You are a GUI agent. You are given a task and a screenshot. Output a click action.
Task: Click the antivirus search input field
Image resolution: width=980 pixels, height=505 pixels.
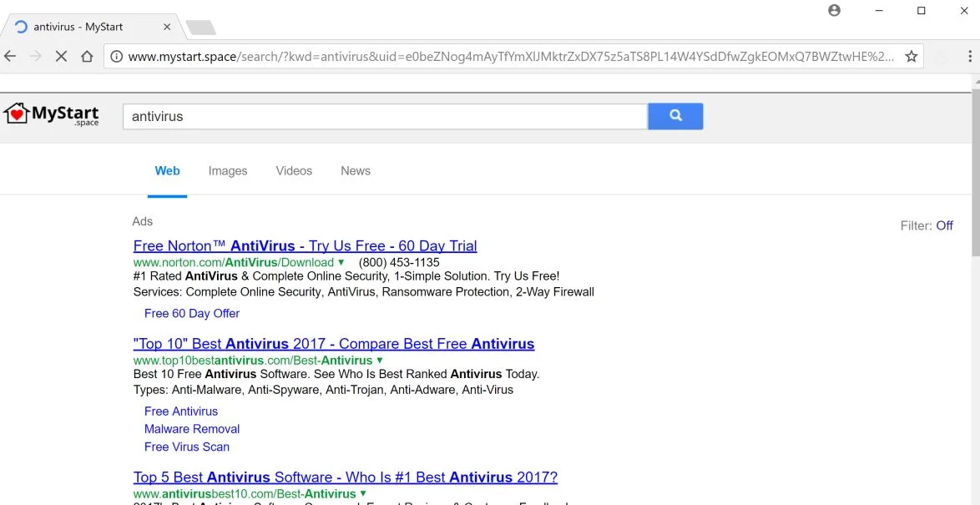pyautogui.click(x=385, y=116)
